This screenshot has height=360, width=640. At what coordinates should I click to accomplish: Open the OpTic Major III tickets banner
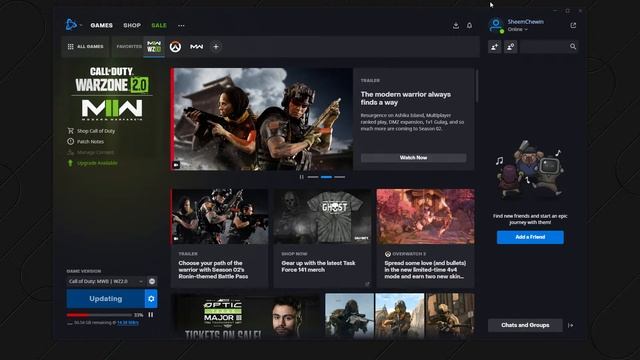pyautogui.click(x=247, y=315)
